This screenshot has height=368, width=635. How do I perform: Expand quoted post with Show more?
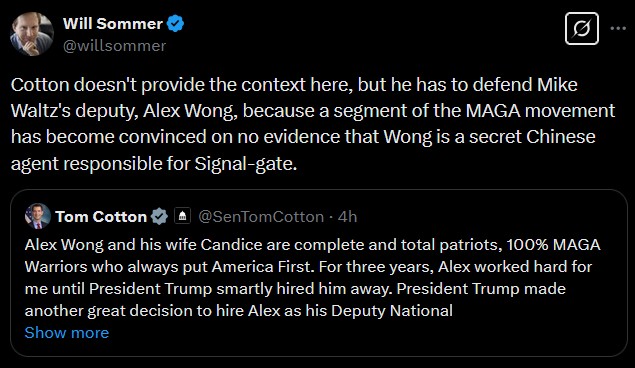click(67, 333)
